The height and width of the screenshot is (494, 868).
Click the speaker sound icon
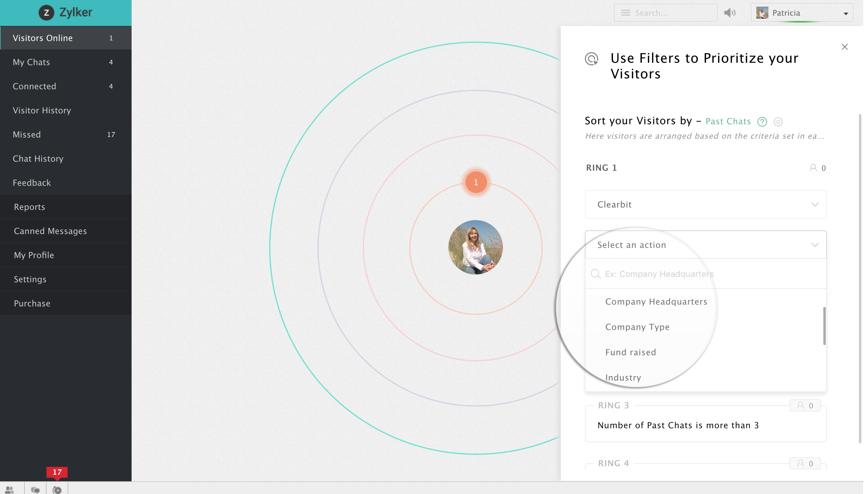[x=729, y=13]
